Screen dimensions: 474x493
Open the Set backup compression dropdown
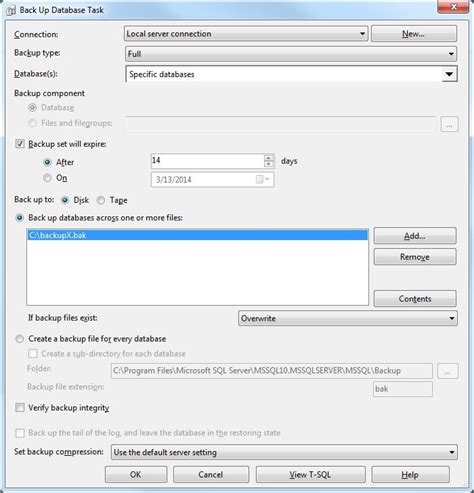pyautogui.click(x=284, y=452)
